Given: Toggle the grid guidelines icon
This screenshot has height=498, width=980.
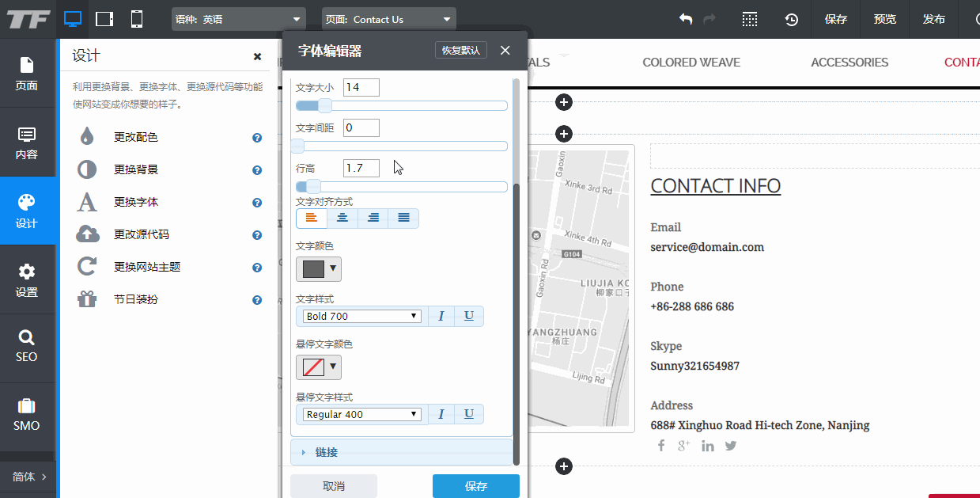Looking at the screenshot, I should click(x=749, y=19).
